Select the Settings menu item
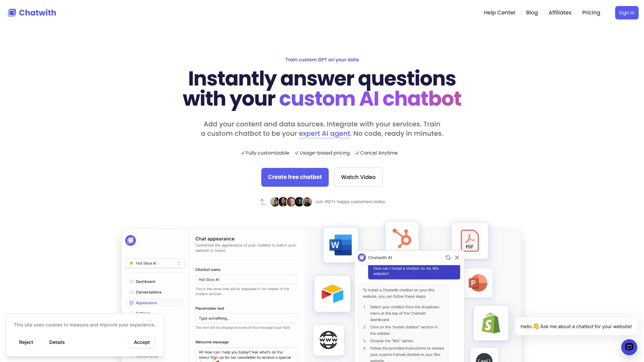 (x=143, y=312)
